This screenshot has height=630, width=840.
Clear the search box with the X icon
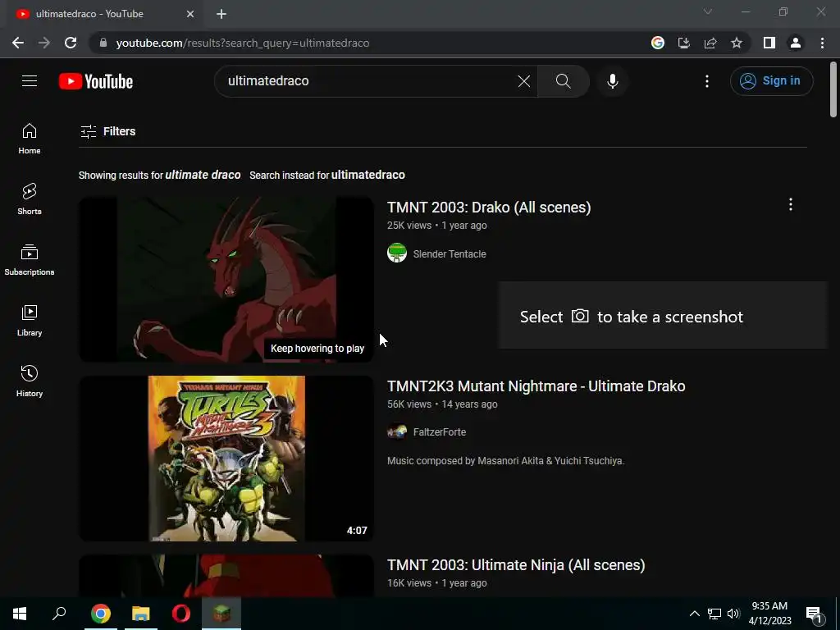524,81
